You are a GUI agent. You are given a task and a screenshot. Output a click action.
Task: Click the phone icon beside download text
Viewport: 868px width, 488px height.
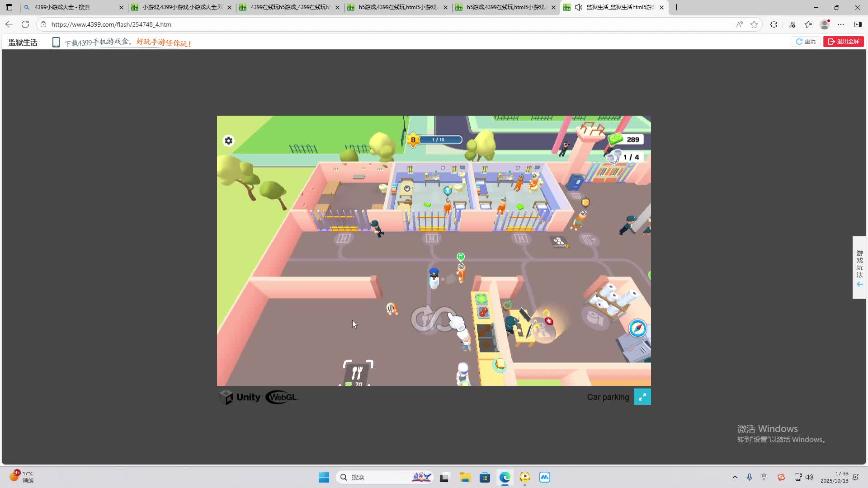[x=56, y=42]
